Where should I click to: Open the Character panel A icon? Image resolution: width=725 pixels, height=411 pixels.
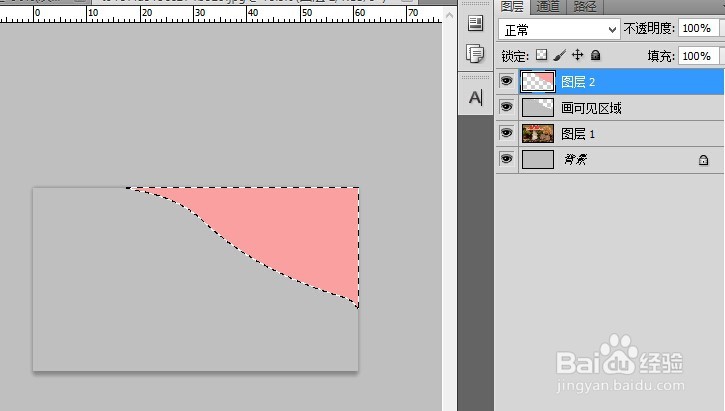tap(475, 98)
